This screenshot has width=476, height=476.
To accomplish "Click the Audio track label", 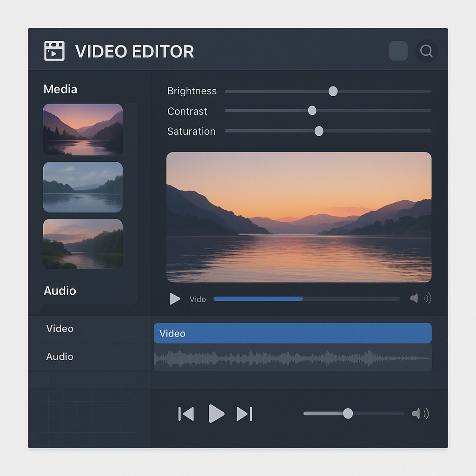I will 60,357.
